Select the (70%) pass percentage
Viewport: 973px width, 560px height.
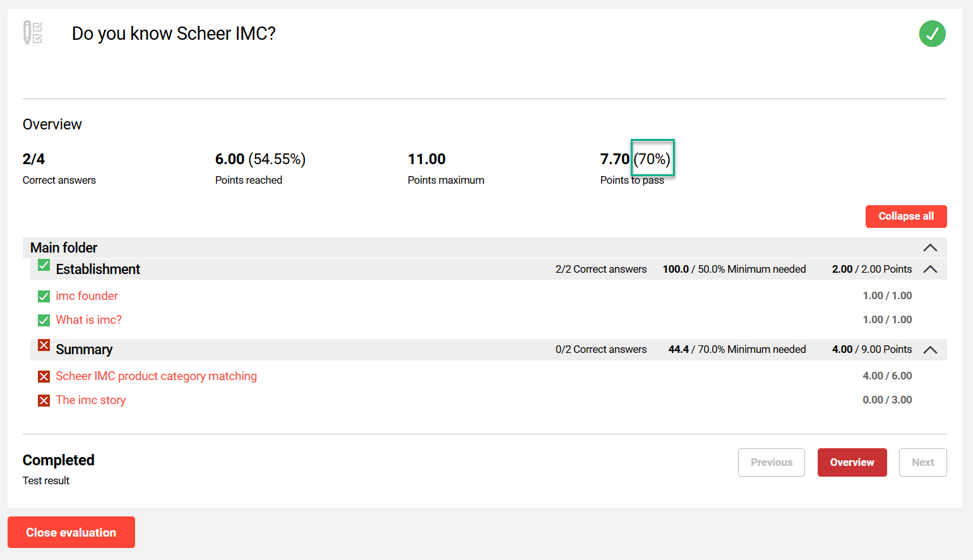pos(652,159)
